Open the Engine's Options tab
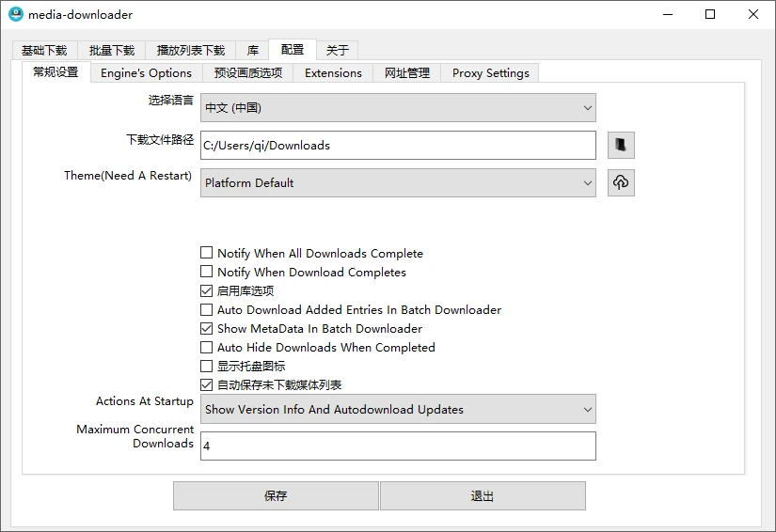Image resolution: width=776 pixels, height=532 pixels. click(146, 72)
